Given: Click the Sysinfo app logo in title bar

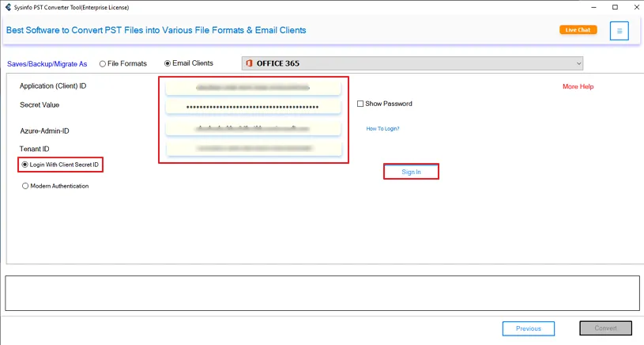Looking at the screenshot, I should point(8,7).
